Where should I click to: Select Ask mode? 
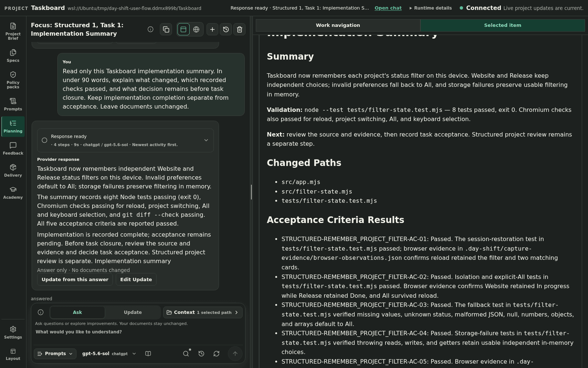pyautogui.click(x=78, y=312)
